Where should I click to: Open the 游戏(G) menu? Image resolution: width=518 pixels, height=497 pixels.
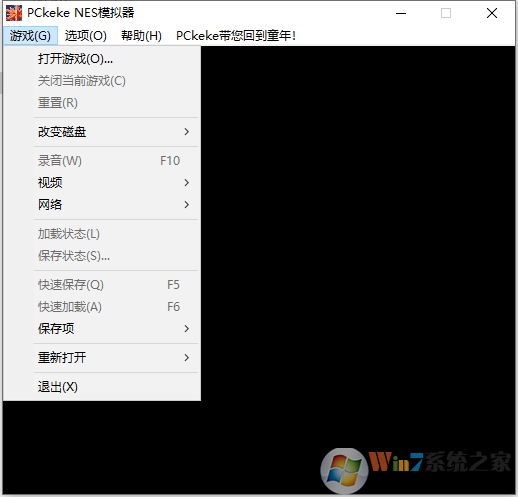[x=30, y=36]
